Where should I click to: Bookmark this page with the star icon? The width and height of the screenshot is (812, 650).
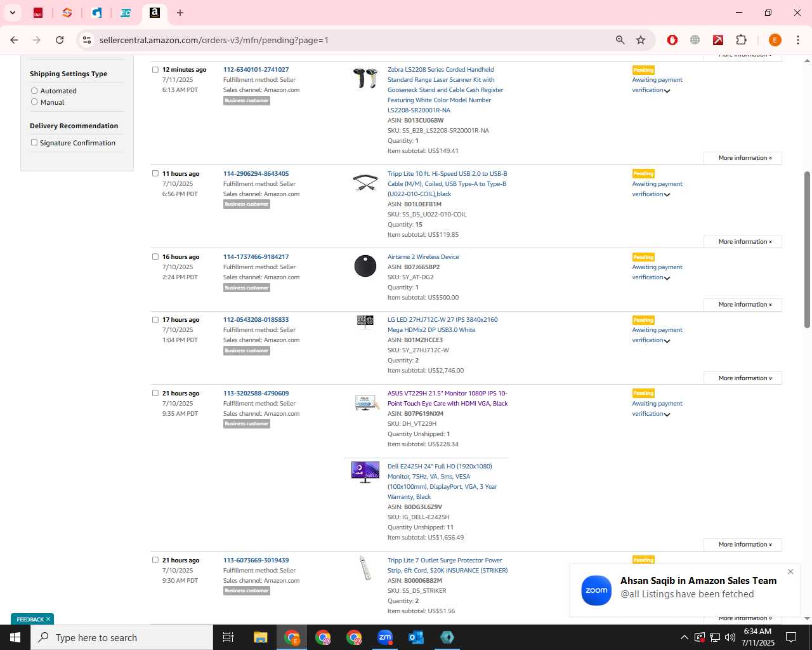pos(641,40)
